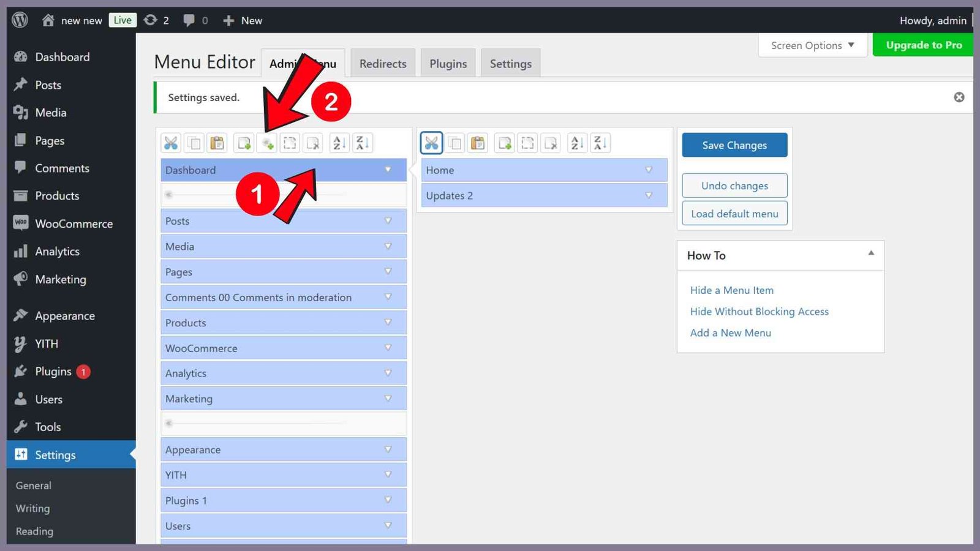
Task: Click Load default menu button
Action: click(x=734, y=214)
